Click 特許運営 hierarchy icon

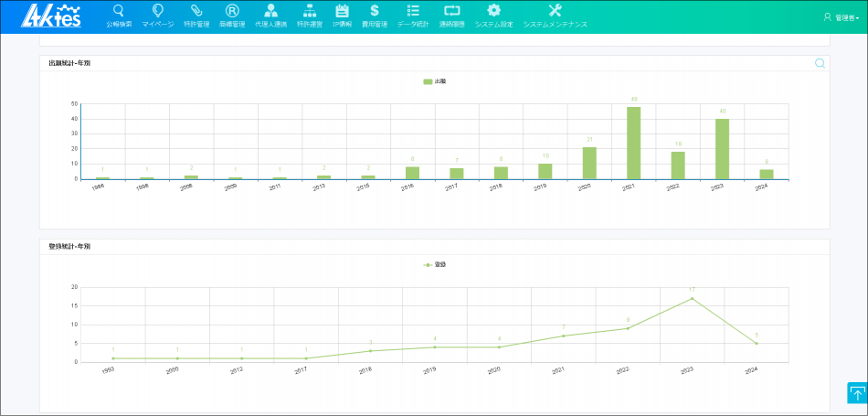pos(310,11)
